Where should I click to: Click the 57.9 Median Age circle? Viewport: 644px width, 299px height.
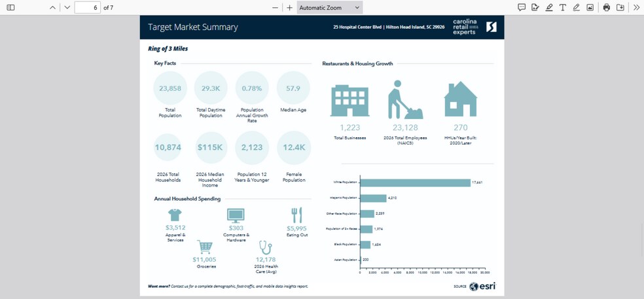pos(293,88)
